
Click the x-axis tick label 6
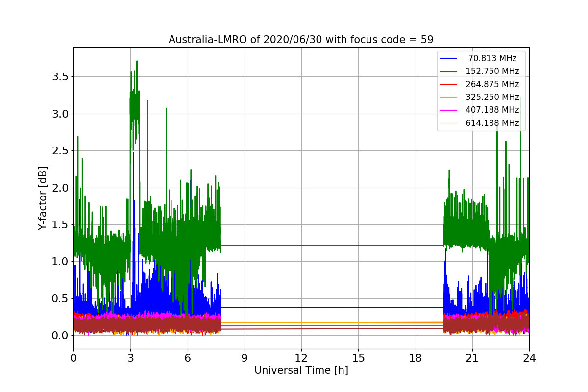187,358
